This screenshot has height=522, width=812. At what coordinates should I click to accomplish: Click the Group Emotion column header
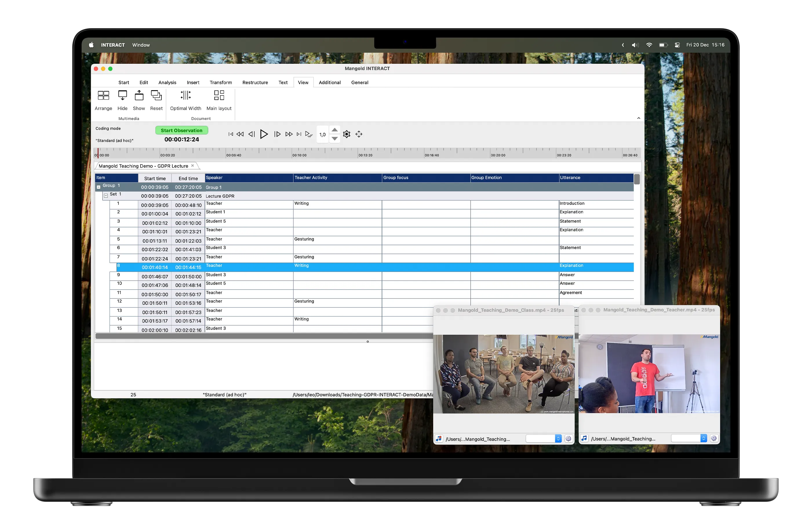click(514, 178)
